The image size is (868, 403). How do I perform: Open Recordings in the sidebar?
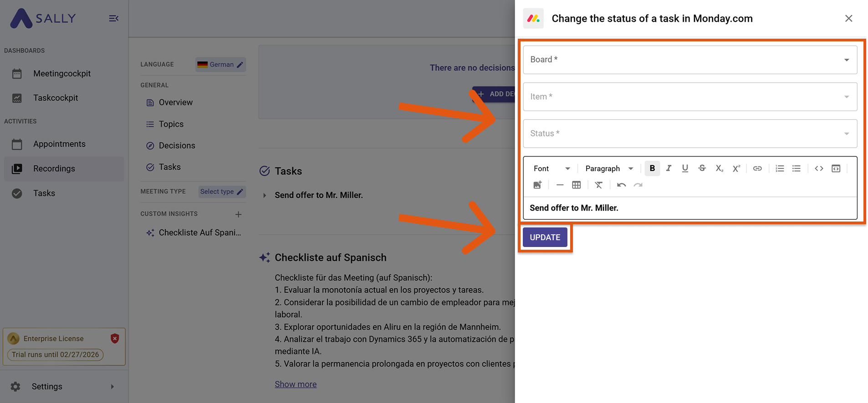coord(54,169)
